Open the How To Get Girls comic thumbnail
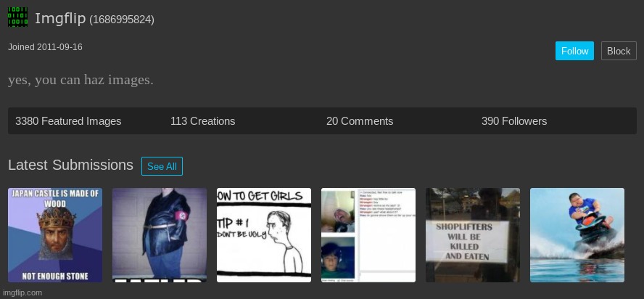 264,235
